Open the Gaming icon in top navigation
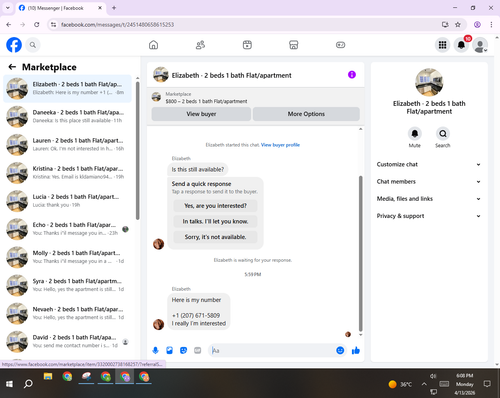This screenshot has height=398, width=500. tap(340, 45)
